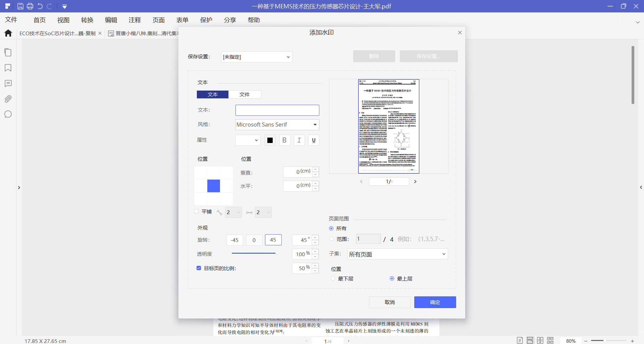
Task: Open the attachments panel
Action: (x=8, y=99)
